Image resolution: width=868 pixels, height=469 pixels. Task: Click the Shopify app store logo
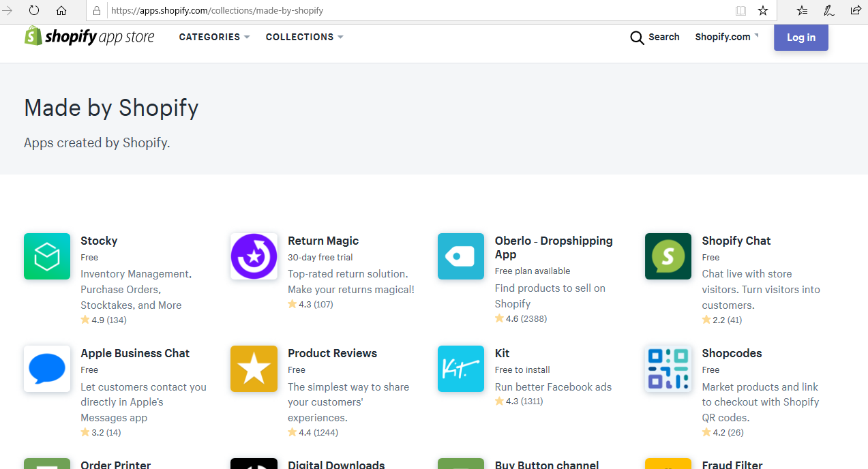click(90, 37)
